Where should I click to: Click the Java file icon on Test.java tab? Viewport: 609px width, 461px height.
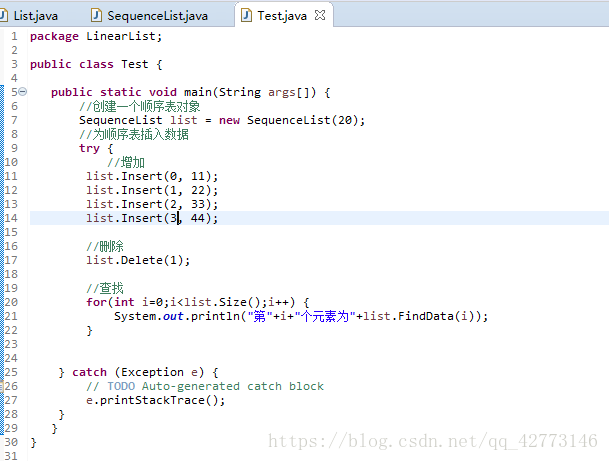(246, 16)
